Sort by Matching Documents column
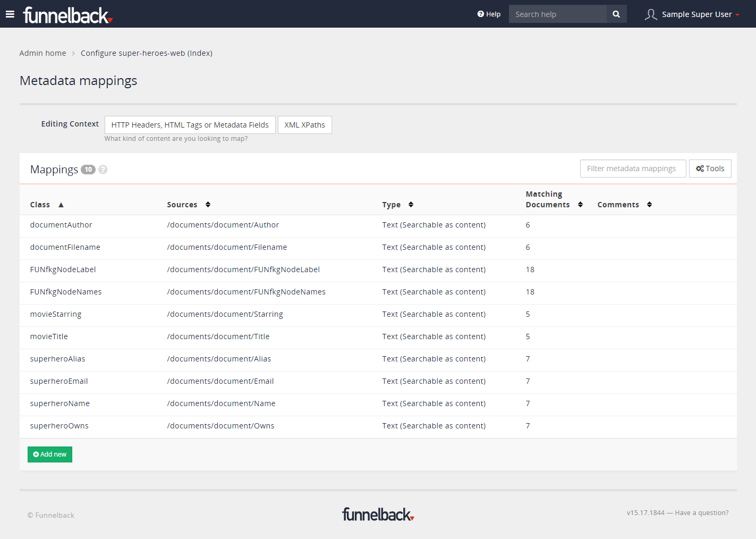The height and width of the screenshot is (539, 756). (580, 205)
